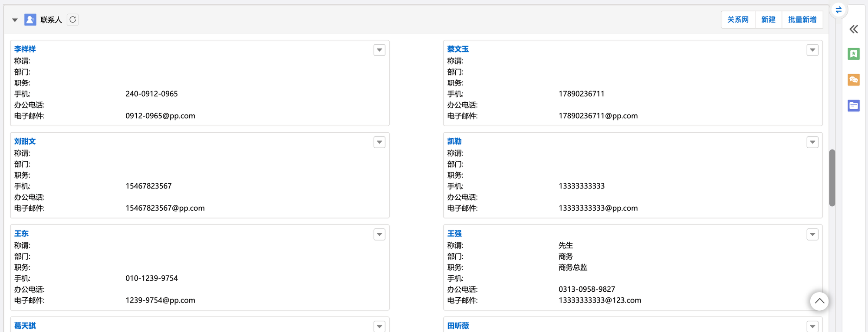
Task: Show action menu for 王强
Action: (812, 234)
